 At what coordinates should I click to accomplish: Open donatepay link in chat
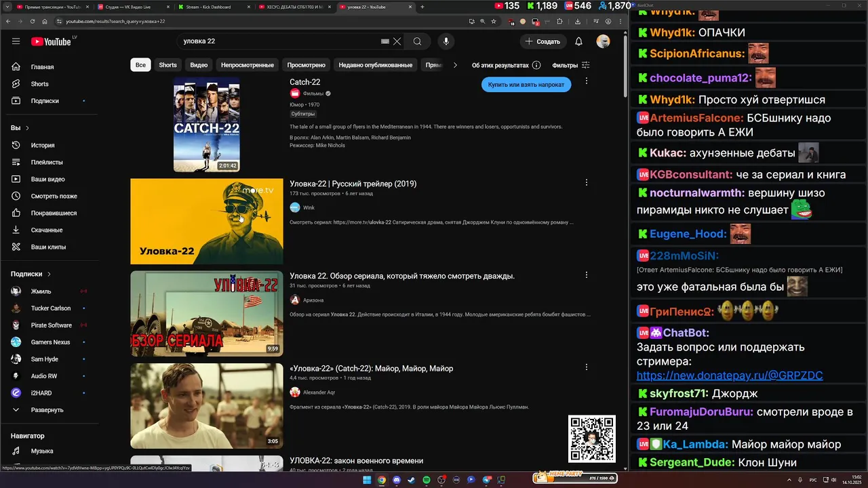pos(729,375)
